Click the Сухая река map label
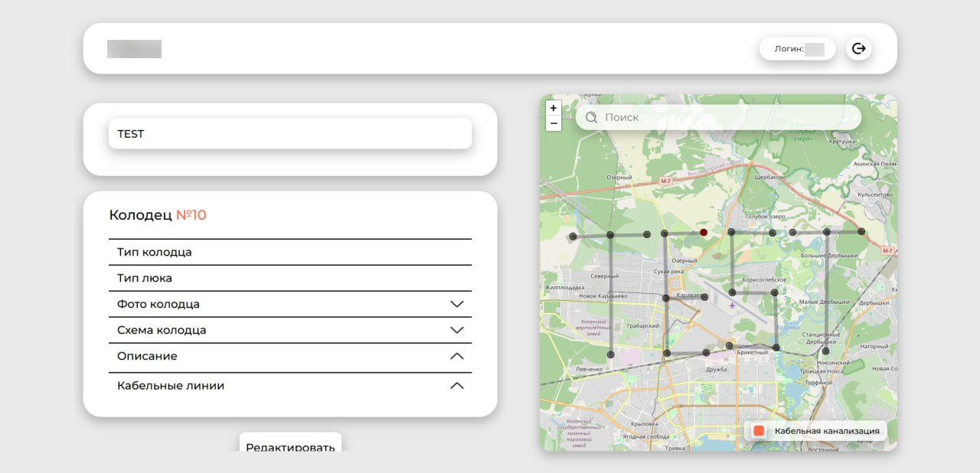The image size is (980, 473). pos(668,272)
